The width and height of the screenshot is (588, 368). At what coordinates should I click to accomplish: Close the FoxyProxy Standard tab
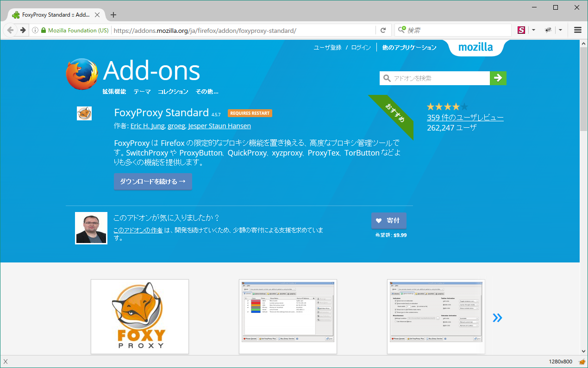click(97, 15)
